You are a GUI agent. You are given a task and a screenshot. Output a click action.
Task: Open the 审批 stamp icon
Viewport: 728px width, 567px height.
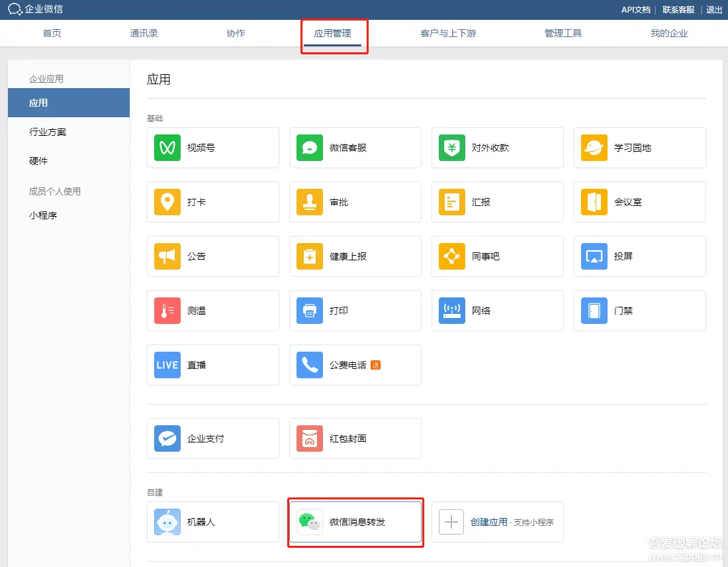click(x=310, y=202)
